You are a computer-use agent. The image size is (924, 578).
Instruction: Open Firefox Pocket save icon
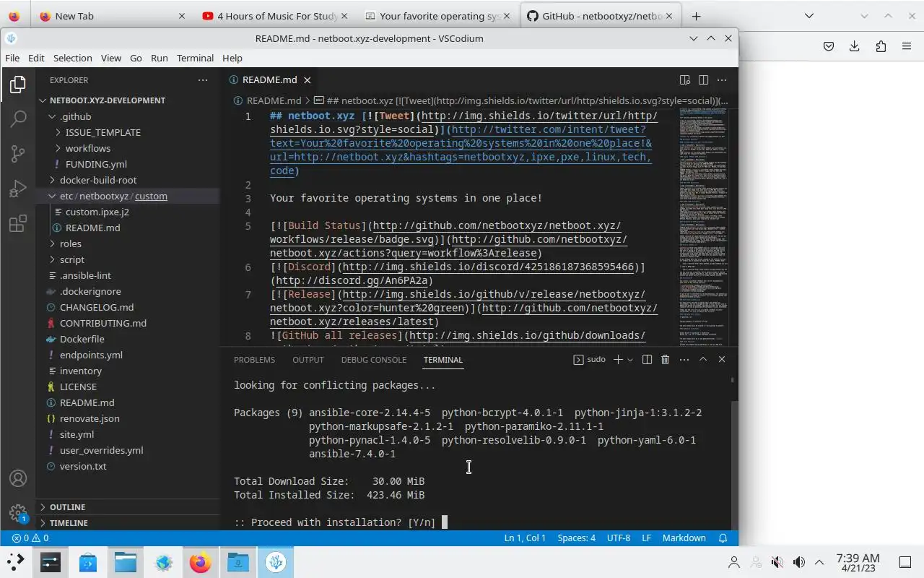pos(829,46)
